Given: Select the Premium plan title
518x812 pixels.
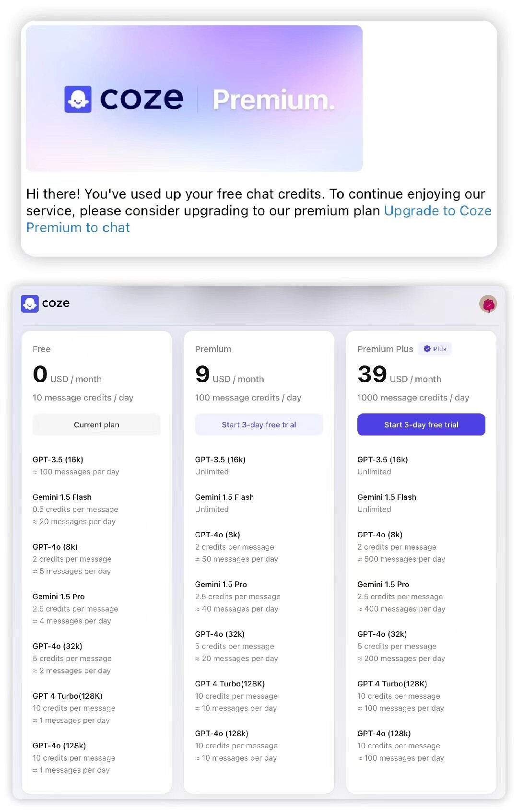Looking at the screenshot, I should click(x=213, y=349).
